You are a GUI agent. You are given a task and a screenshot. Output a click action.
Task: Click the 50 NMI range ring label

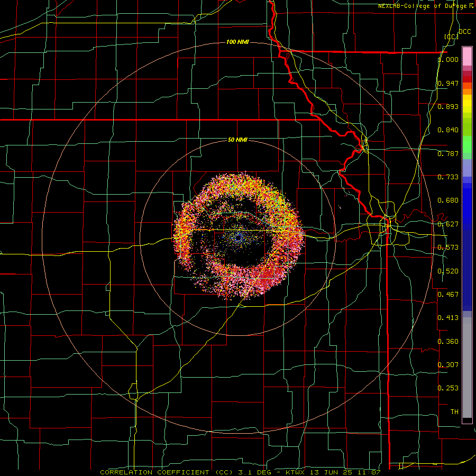[x=237, y=140]
